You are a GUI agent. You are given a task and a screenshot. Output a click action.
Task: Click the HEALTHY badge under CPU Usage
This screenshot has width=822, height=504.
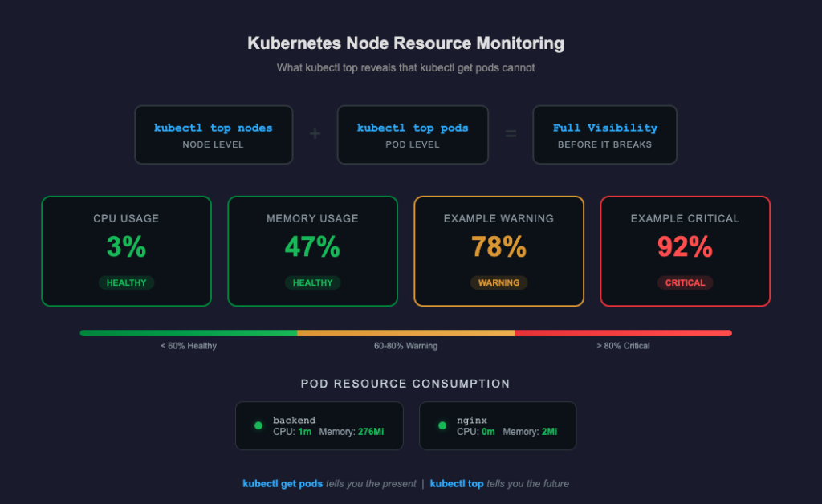pyautogui.click(x=126, y=282)
